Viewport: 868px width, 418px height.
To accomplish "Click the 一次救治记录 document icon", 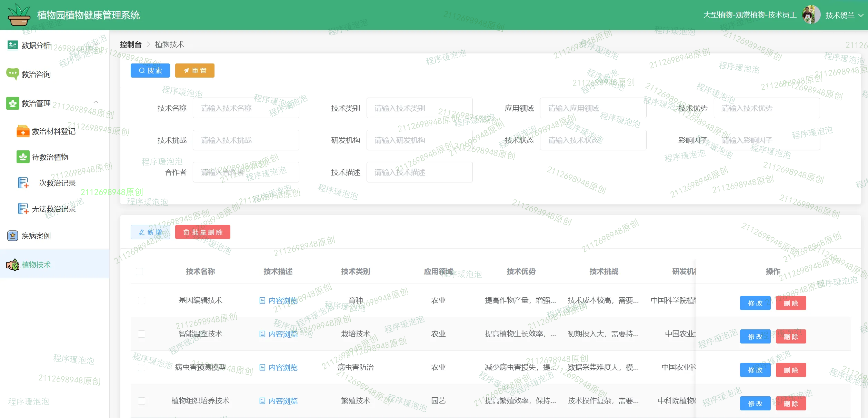I will (x=23, y=183).
